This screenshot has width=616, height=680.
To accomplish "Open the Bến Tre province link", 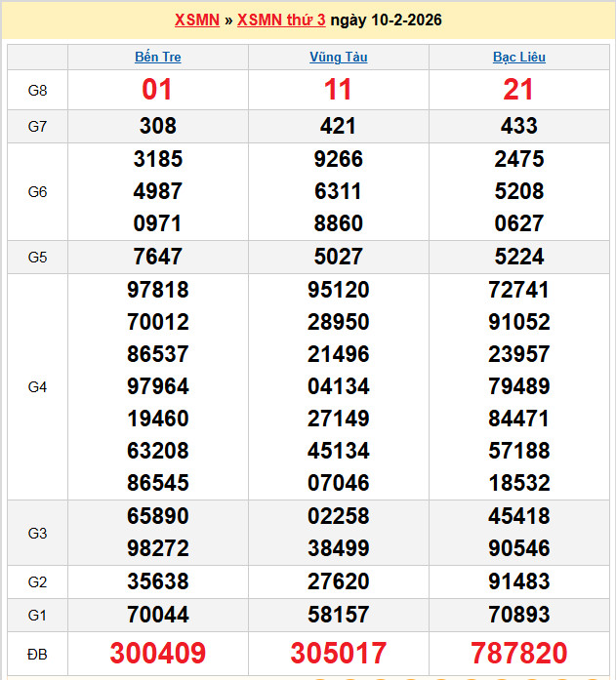I will pos(157,58).
